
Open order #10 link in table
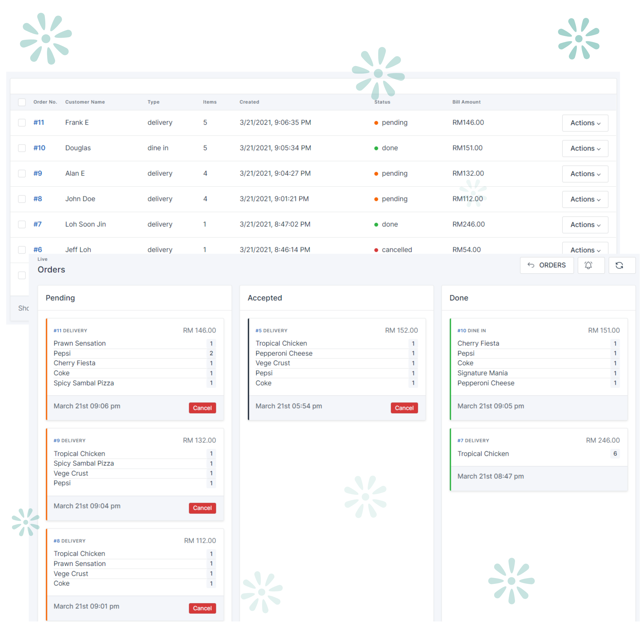tap(39, 148)
